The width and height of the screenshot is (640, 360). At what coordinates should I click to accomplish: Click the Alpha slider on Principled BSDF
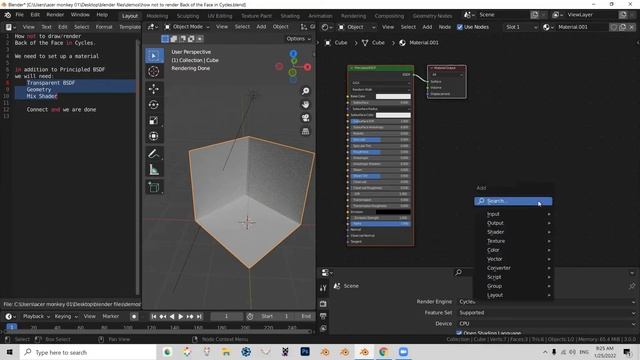(x=380, y=224)
